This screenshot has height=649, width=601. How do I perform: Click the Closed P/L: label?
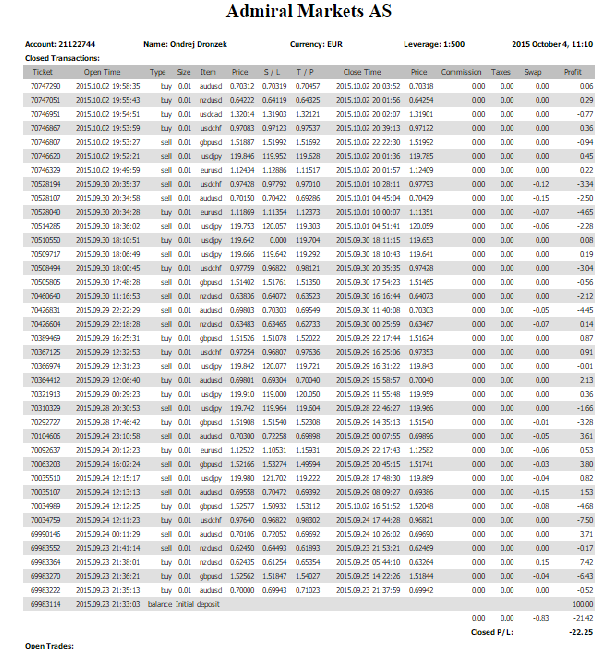click(x=492, y=632)
